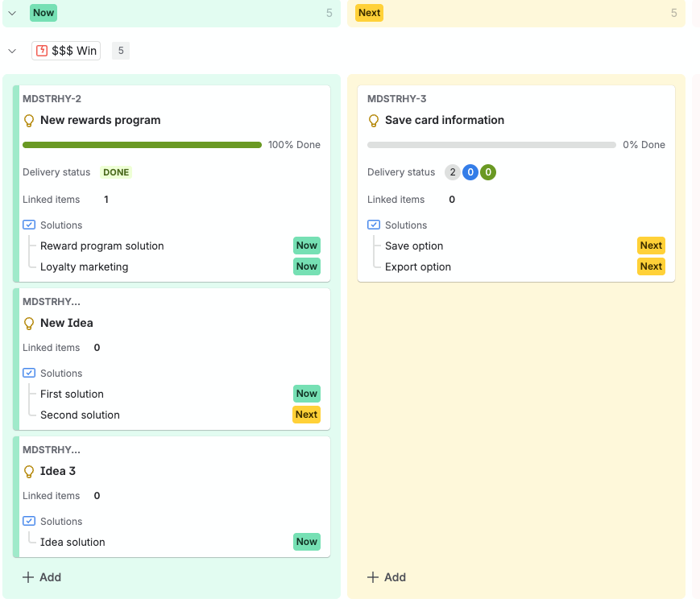Select the Reward program solution row

172,246
